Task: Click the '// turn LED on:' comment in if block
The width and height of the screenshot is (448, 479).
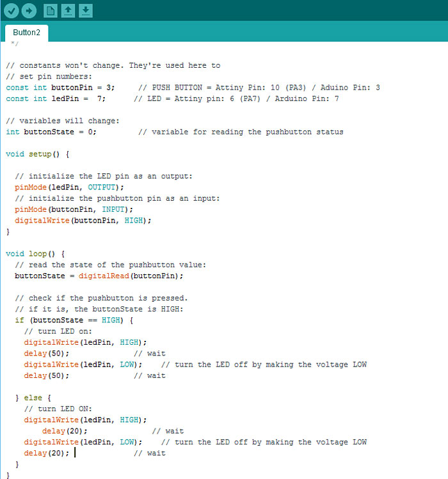Action: point(58,331)
